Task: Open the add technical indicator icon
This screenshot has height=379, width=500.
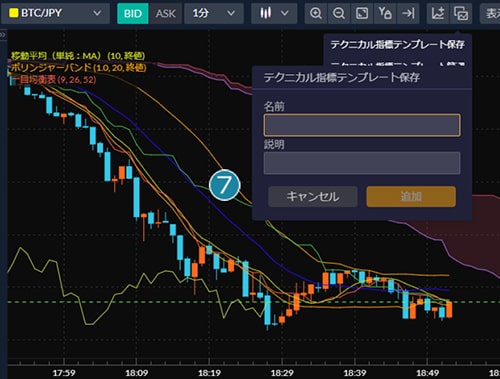Action: click(x=438, y=13)
